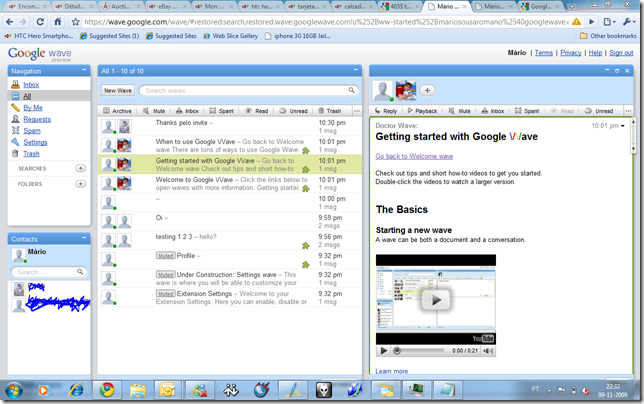Add a new saved search
The width and height of the screenshot is (644, 404).
pyautogui.click(x=80, y=168)
